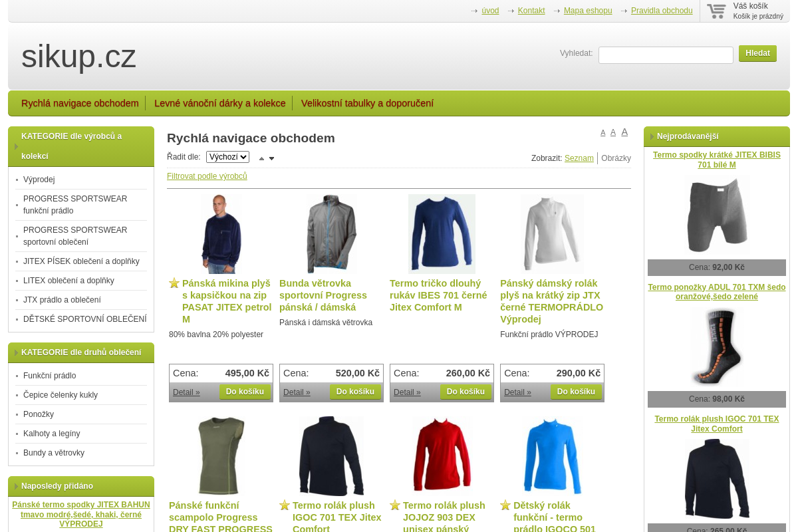Click star icon beside Dětský rolák funkční
The width and height of the screenshot is (798, 532).
[x=505, y=505]
